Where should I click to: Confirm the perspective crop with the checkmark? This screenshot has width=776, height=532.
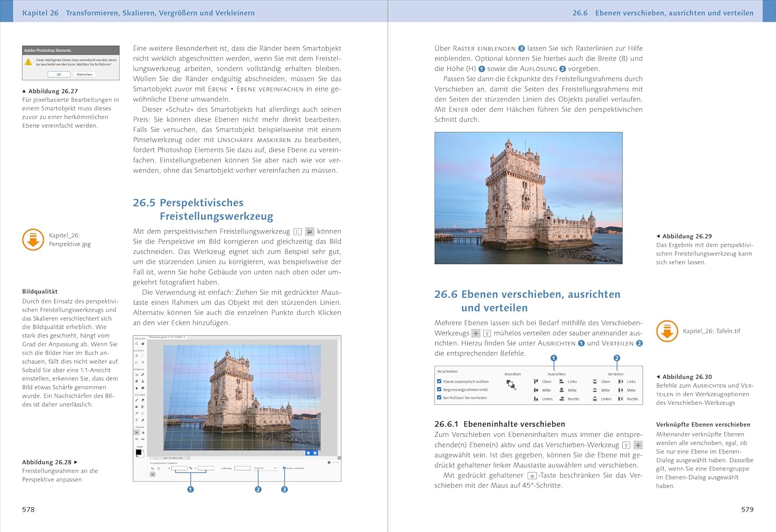tap(308, 453)
